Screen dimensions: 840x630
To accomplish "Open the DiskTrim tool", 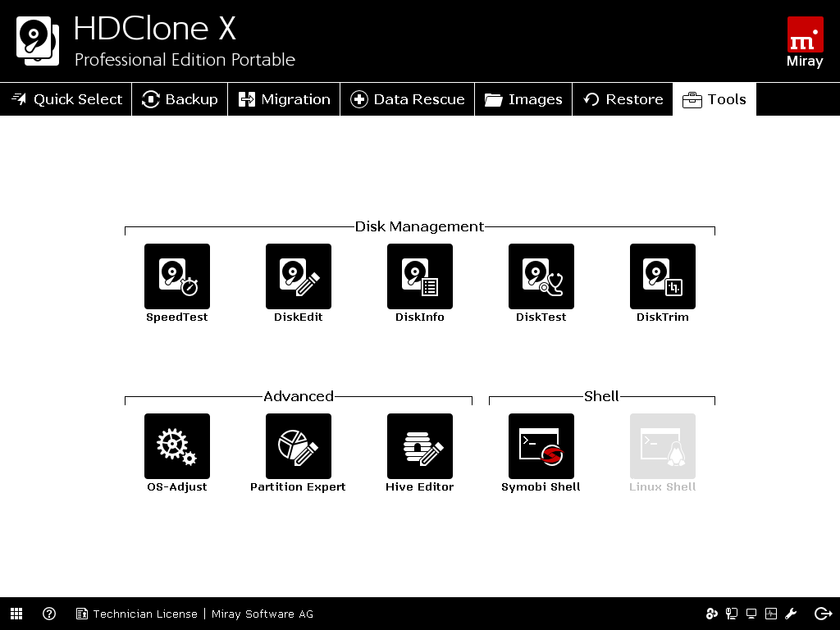I will pyautogui.click(x=663, y=276).
